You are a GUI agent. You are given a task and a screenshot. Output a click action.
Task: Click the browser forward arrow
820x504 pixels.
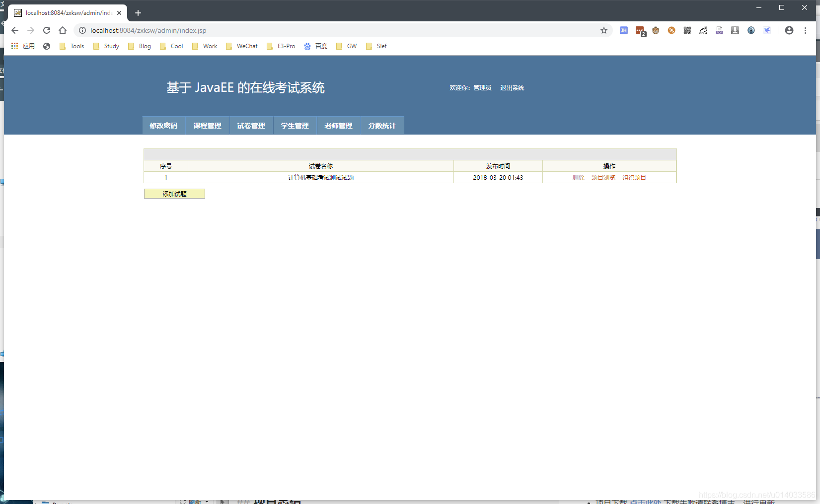31,30
